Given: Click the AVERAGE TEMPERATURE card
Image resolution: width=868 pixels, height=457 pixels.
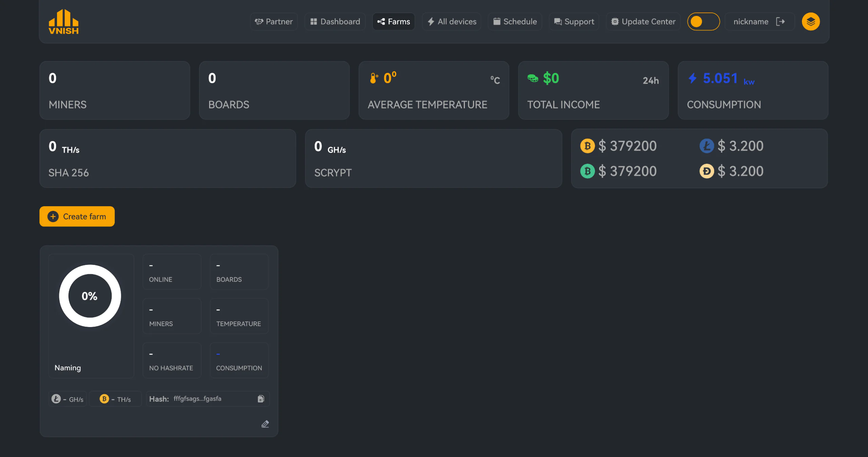Looking at the screenshot, I should point(434,90).
